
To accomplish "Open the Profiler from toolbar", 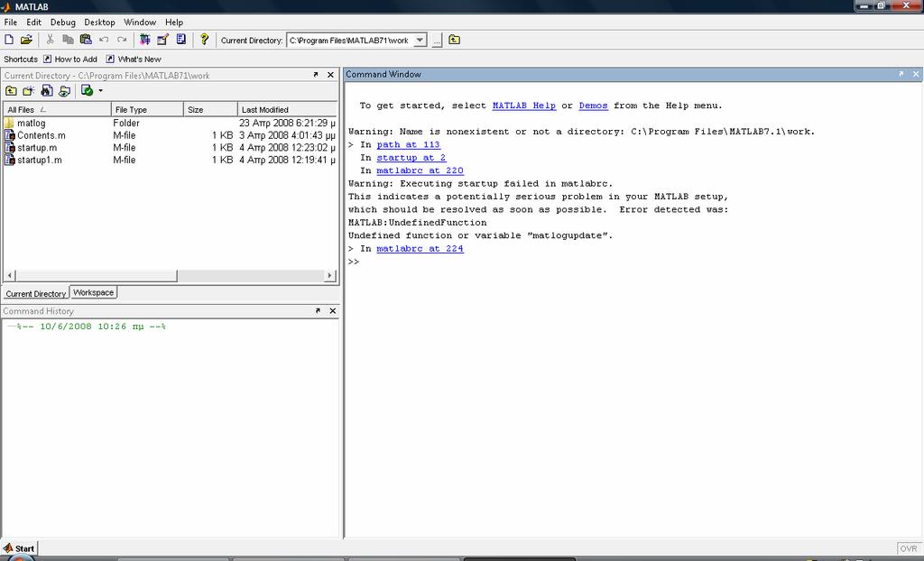I will point(180,40).
